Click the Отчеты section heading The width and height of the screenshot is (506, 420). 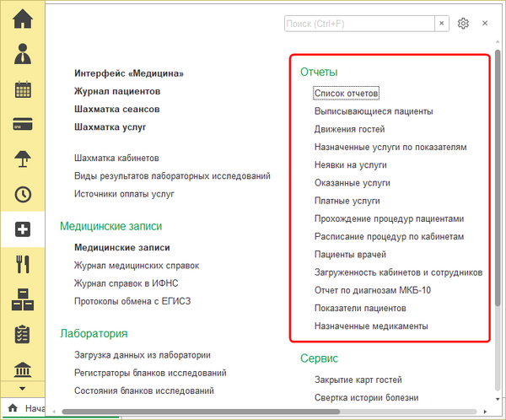click(319, 72)
